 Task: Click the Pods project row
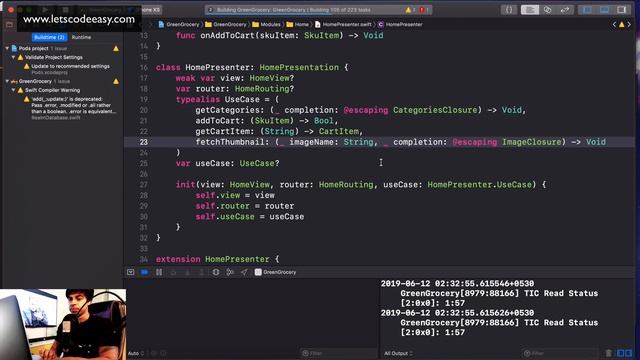click(61, 48)
